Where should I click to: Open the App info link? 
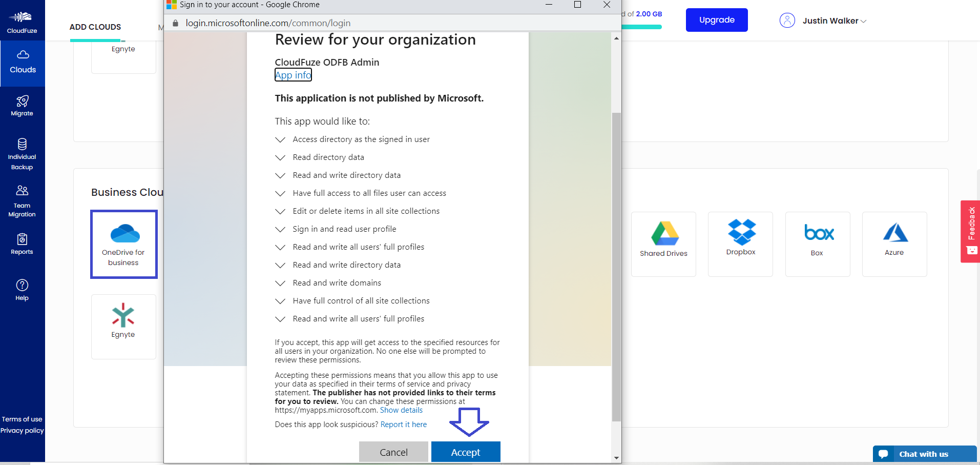tap(293, 75)
